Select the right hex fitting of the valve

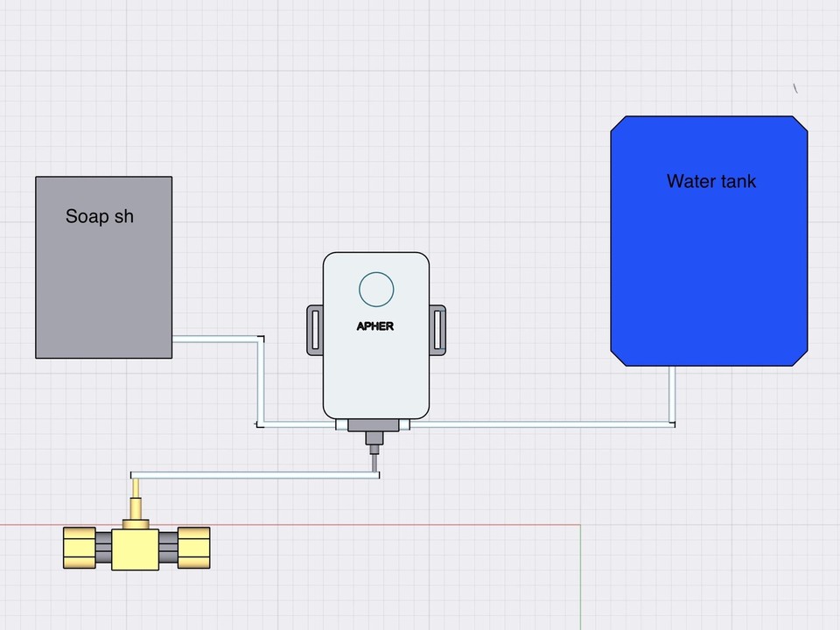(192, 547)
